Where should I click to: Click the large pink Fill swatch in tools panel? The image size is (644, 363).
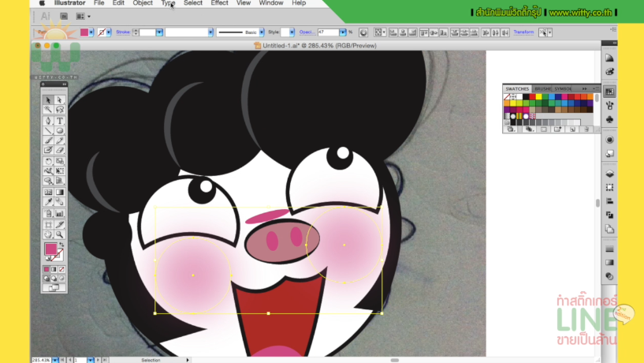50,249
